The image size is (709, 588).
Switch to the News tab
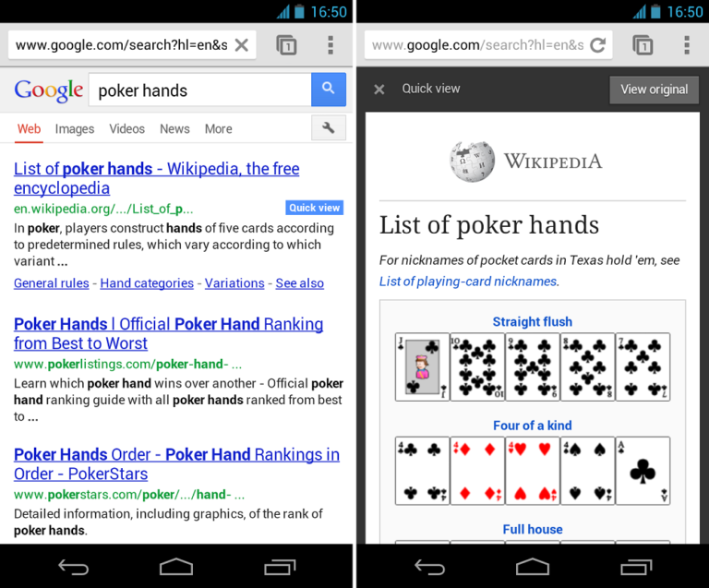[x=174, y=129]
